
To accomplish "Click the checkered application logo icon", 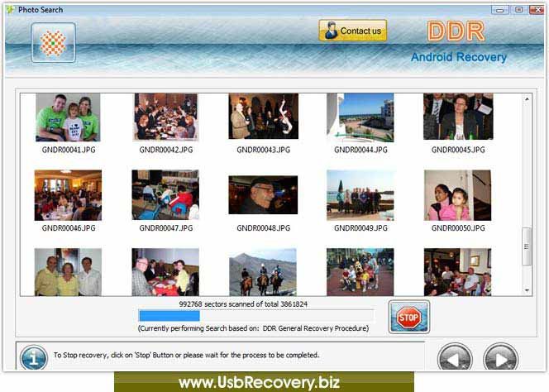I will pyautogui.click(x=53, y=43).
